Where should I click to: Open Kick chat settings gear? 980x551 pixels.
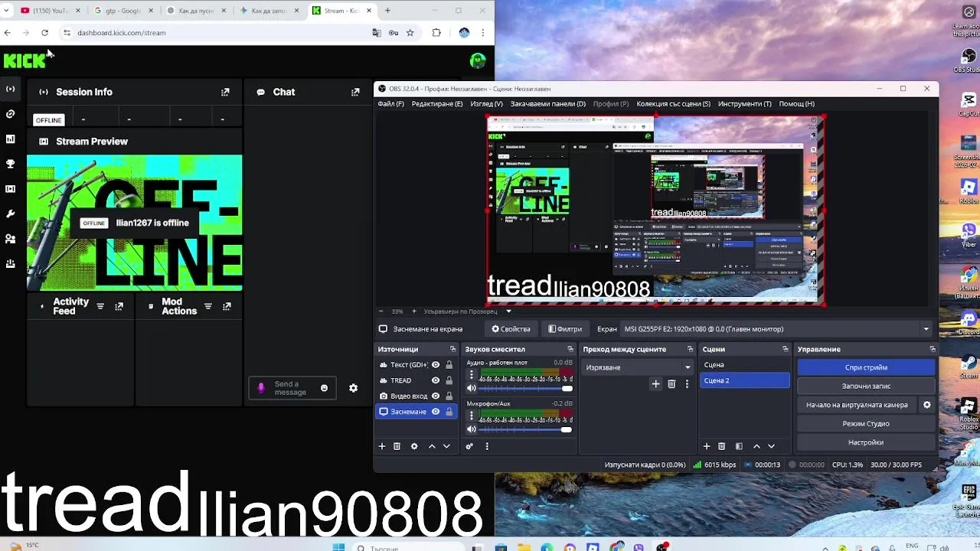coord(353,388)
